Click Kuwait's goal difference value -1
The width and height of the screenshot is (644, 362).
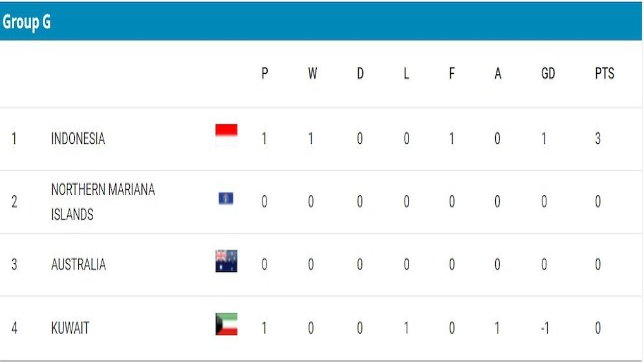pyautogui.click(x=544, y=328)
